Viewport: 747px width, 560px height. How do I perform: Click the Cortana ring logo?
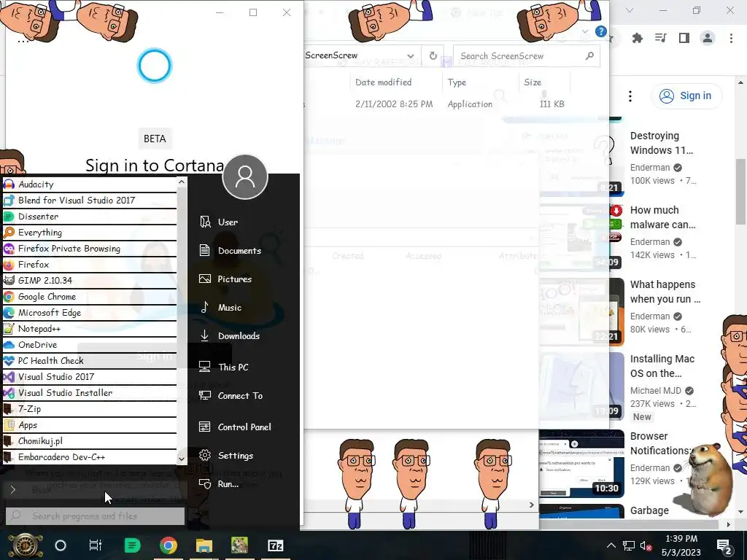pyautogui.click(x=155, y=66)
